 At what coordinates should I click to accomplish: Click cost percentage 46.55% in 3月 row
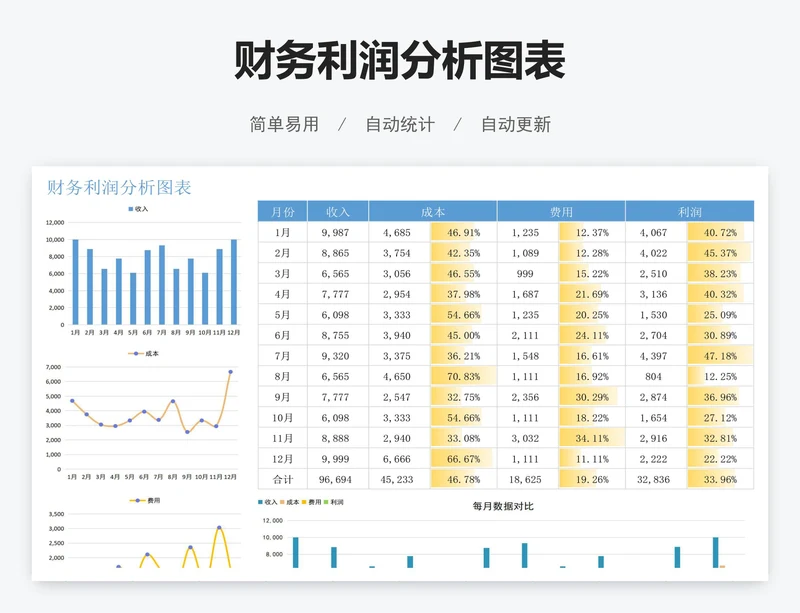pos(463,274)
